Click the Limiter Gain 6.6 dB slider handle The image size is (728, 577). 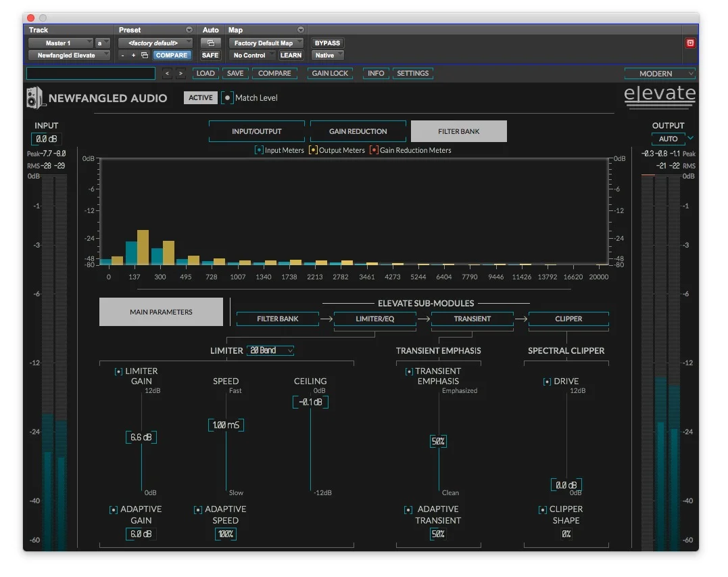point(141,437)
